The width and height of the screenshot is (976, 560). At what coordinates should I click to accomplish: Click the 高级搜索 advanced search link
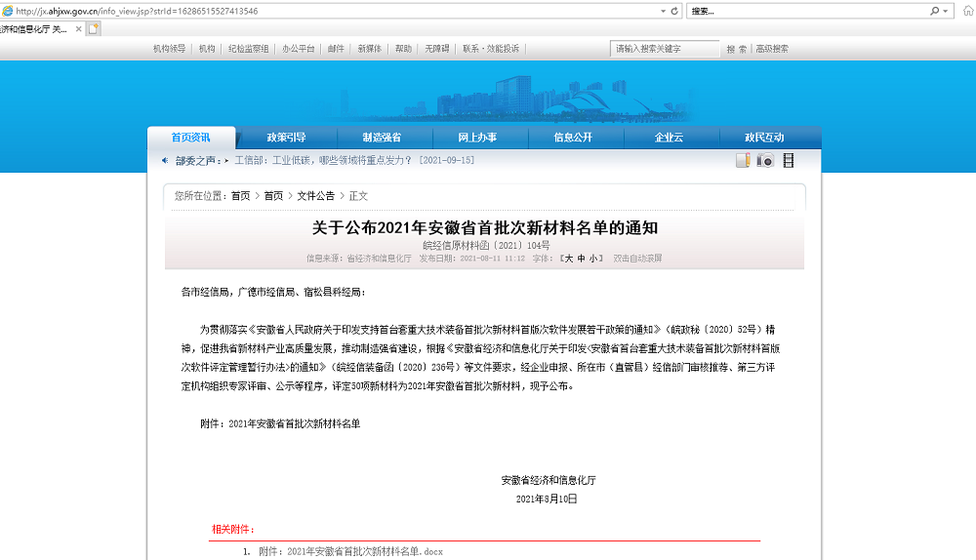pyautogui.click(x=771, y=49)
